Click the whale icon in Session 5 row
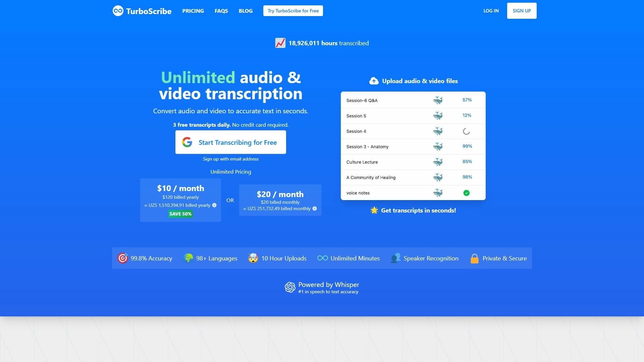This screenshot has width=644, height=362. [437, 116]
